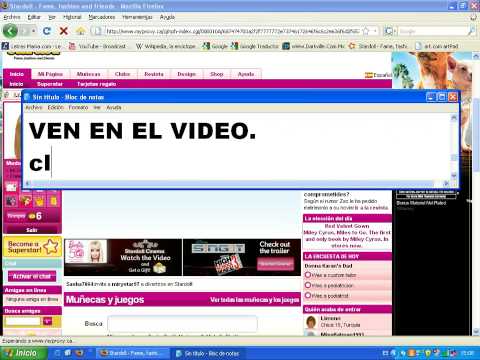The image size is (480, 360).
Task: Stop loading with the red X icon
Action: tap(64, 31)
